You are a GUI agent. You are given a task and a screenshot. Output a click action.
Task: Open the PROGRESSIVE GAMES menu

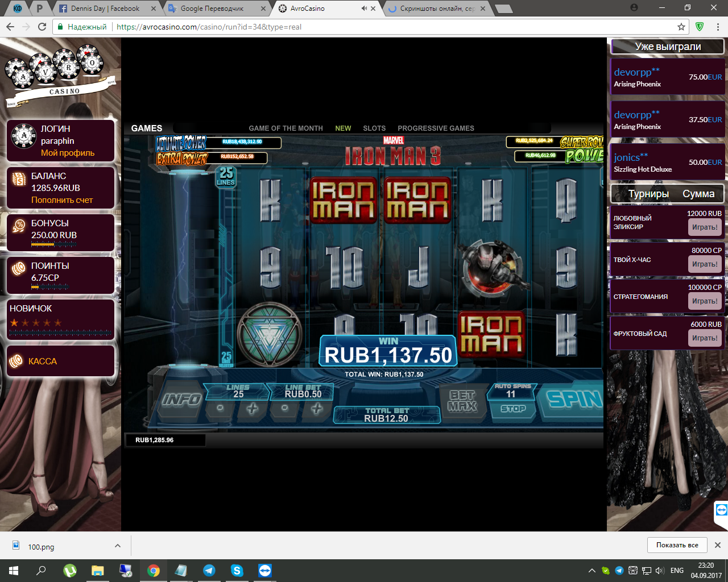tap(436, 128)
